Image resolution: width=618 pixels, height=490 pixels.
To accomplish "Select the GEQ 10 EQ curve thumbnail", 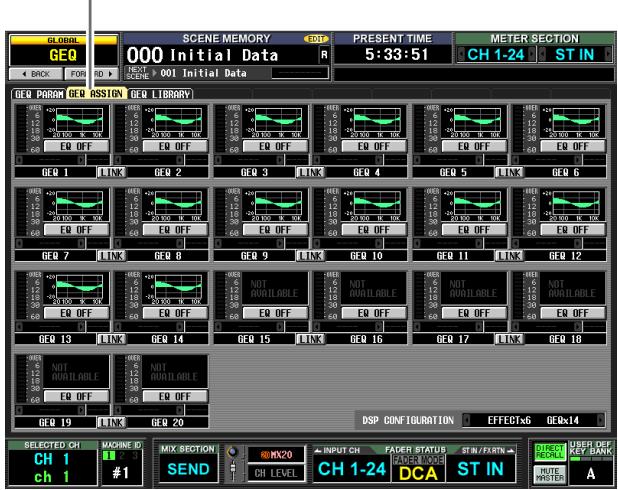I will tap(377, 203).
